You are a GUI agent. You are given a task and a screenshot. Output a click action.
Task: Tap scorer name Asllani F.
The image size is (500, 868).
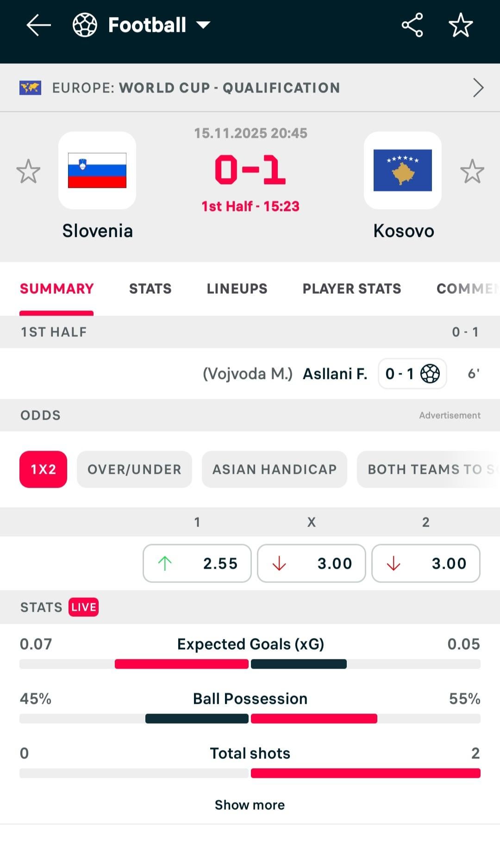335,374
